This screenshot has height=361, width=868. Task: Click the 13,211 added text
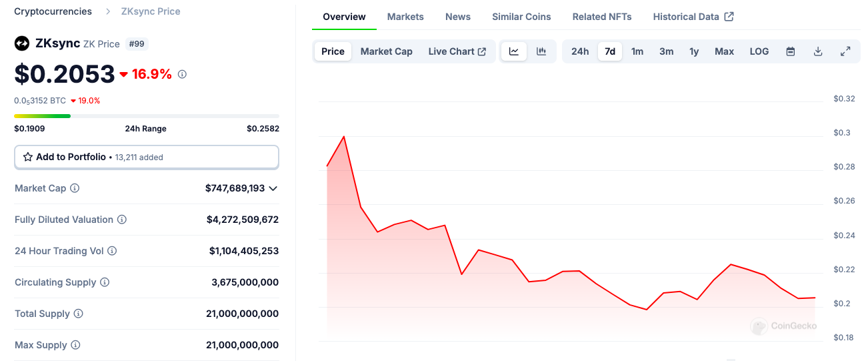pyautogui.click(x=139, y=157)
